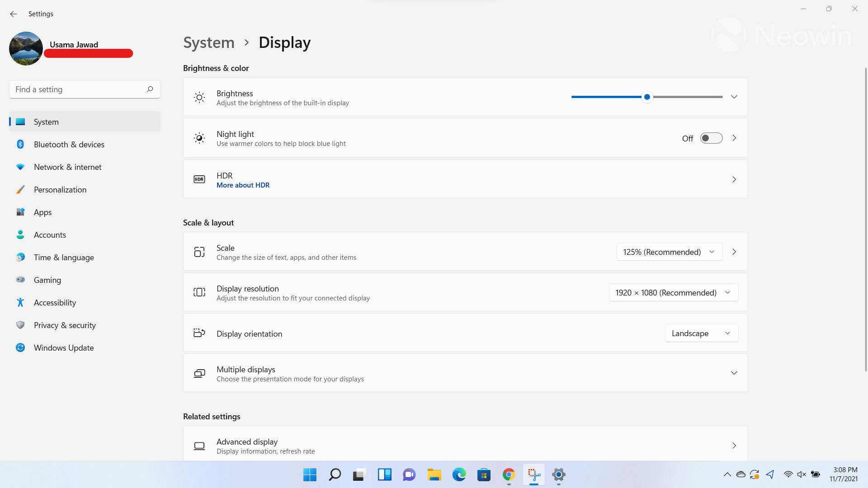
Task: Open the Scale percentage dropdown
Action: pos(669,252)
